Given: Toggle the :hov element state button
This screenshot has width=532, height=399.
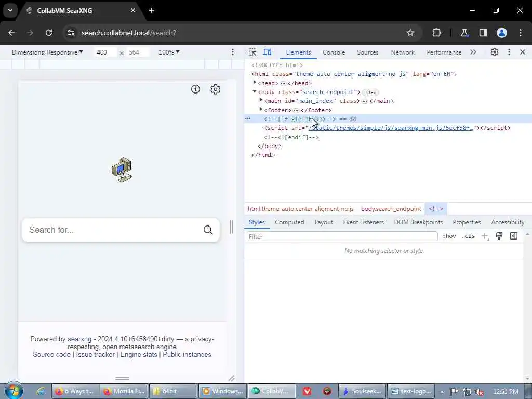Looking at the screenshot, I should click(x=449, y=236).
